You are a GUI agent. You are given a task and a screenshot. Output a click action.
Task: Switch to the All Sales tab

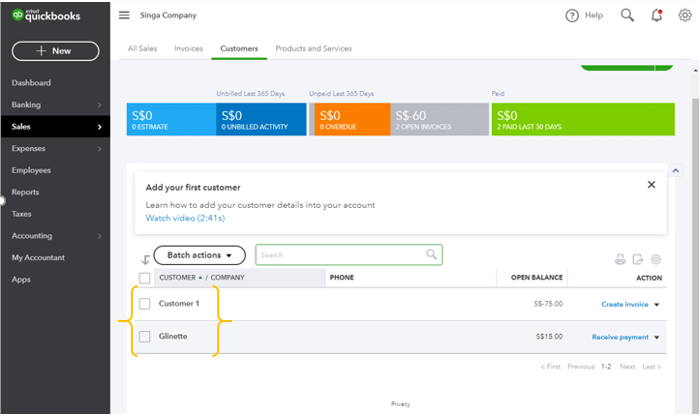[142, 48]
